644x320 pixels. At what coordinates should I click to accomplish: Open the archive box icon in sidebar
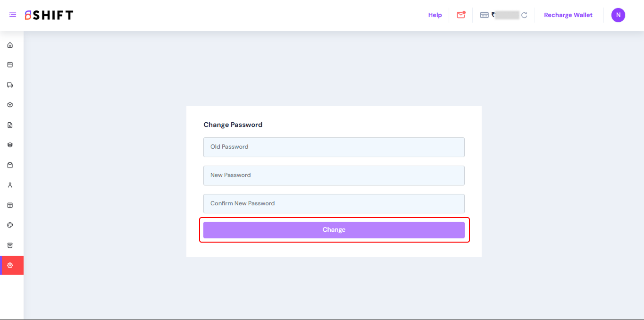tap(10, 245)
